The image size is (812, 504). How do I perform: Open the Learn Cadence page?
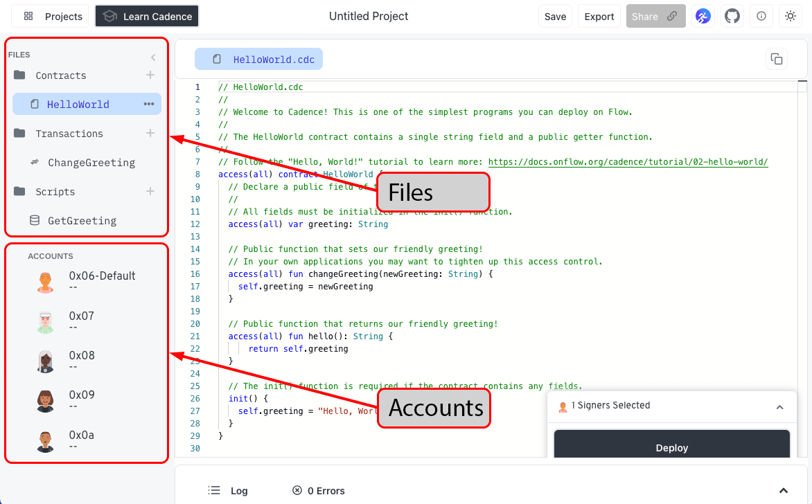(147, 17)
